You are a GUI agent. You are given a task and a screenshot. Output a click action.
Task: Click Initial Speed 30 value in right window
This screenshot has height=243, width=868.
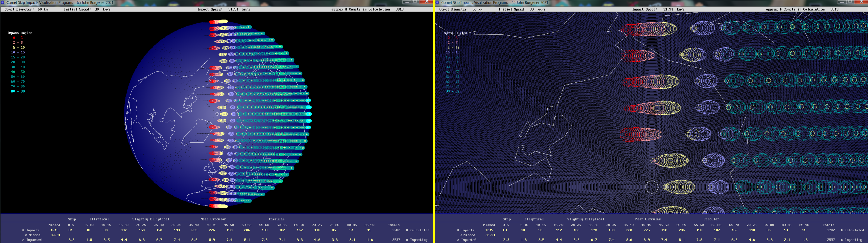click(531, 9)
